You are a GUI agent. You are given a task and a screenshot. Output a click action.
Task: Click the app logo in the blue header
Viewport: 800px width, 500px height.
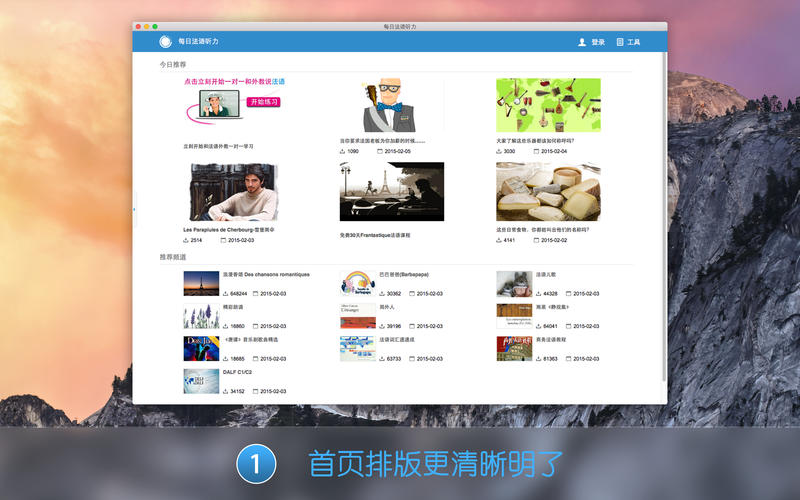click(x=164, y=42)
